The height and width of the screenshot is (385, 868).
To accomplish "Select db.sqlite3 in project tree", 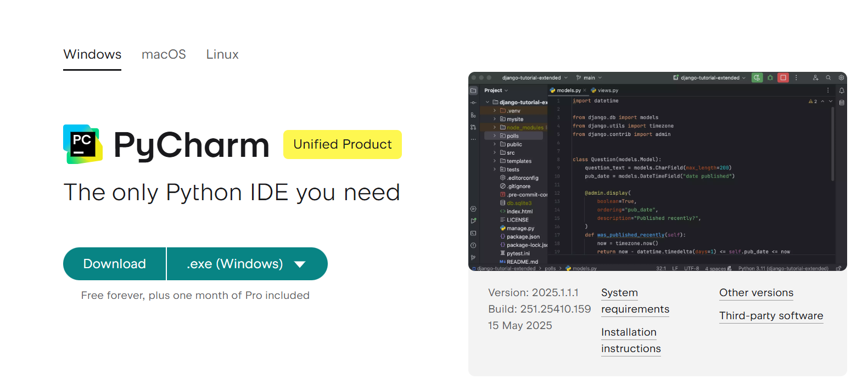I will click(x=516, y=203).
